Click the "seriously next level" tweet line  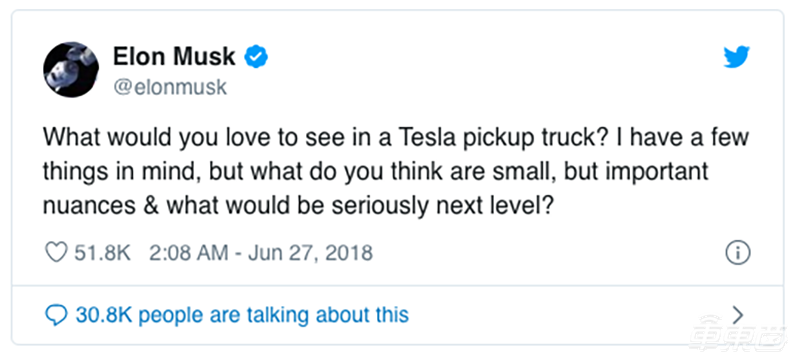(x=298, y=205)
